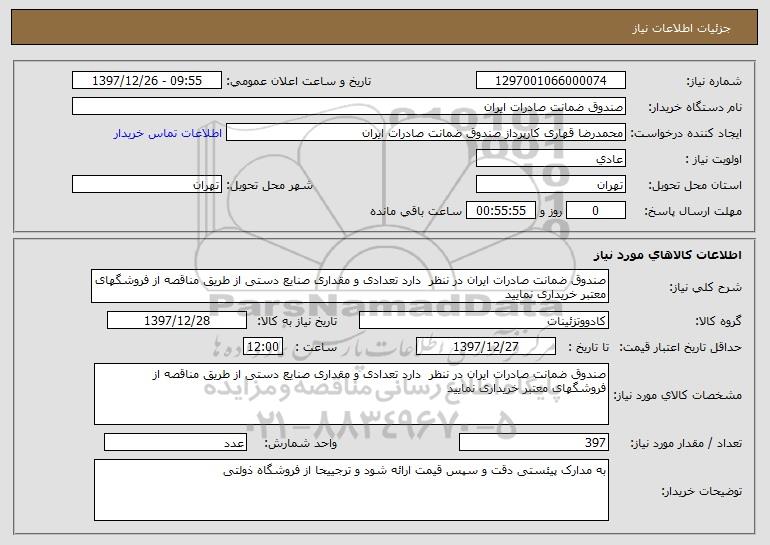
Task: Select the hour field 12:00
Action: tap(263, 347)
